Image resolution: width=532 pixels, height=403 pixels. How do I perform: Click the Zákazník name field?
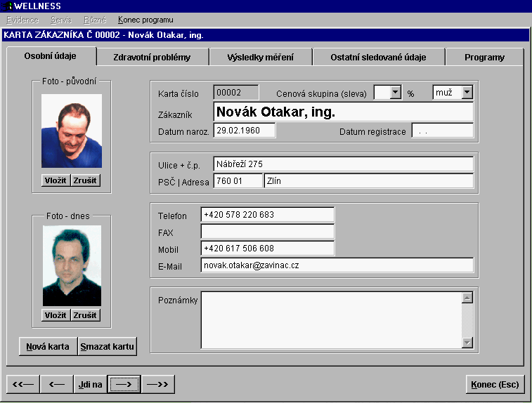click(344, 112)
